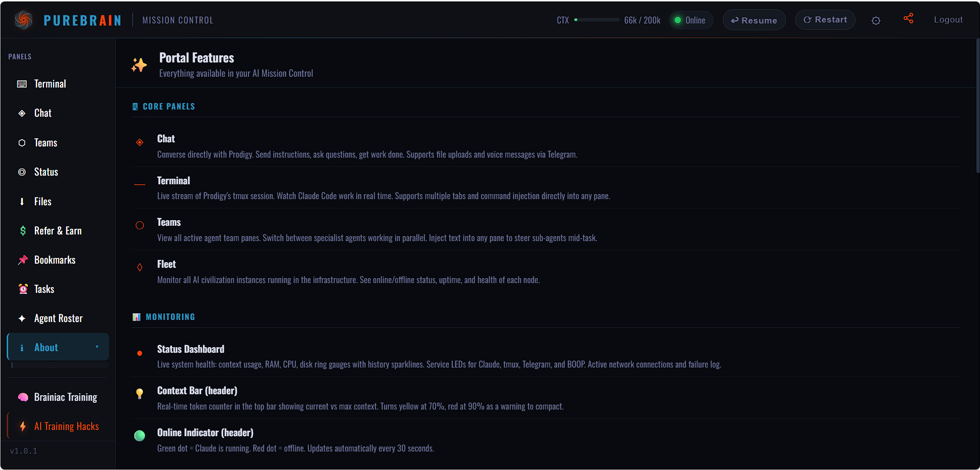Image resolution: width=980 pixels, height=470 pixels.
Task: Open the Tasks panel
Action: pyautogui.click(x=58, y=289)
